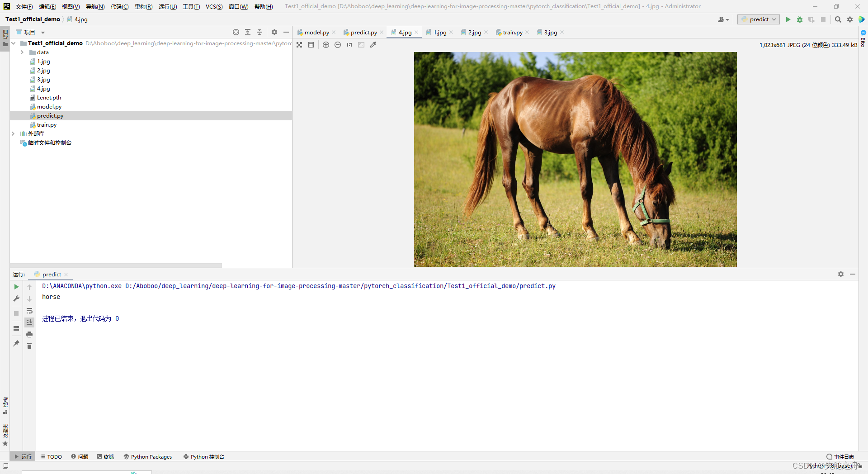Open Python 控制台 console tool window
The width and height of the screenshot is (868, 474).
(x=204, y=457)
